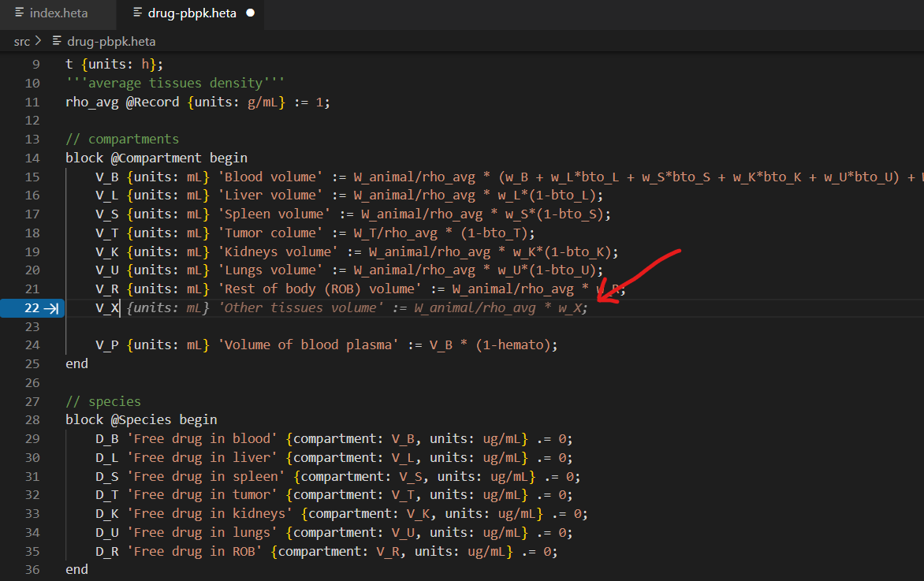Click line number 14 in the gutter
This screenshot has width=924, height=581.
[x=32, y=158]
